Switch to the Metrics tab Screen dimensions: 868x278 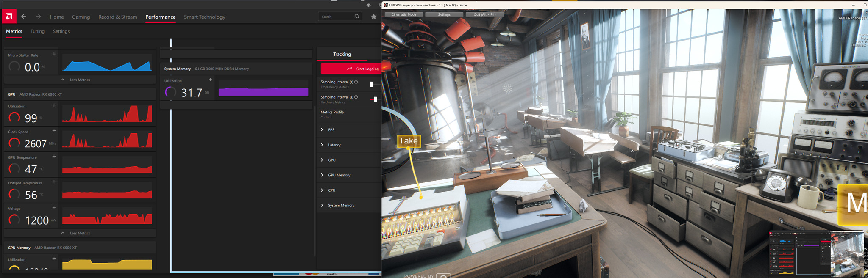click(14, 31)
